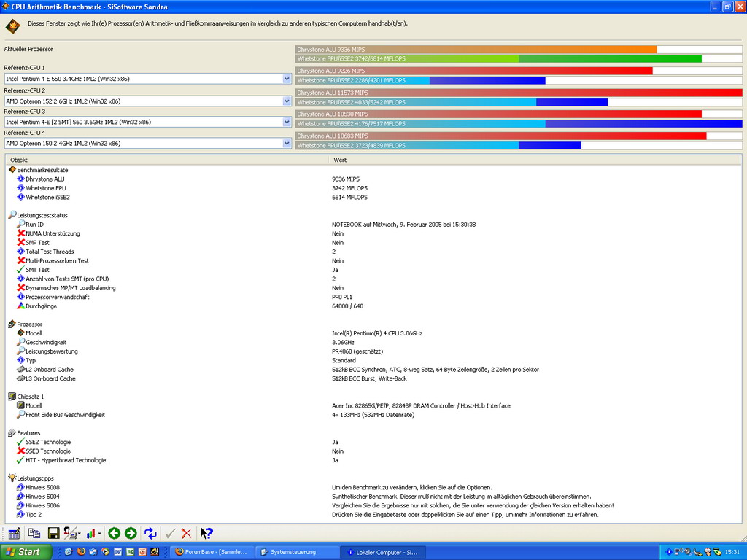Screen dimensions: 747x560
Task: Click the current processor Dhrystone ALU 9336 bar
Action: tap(519, 49)
